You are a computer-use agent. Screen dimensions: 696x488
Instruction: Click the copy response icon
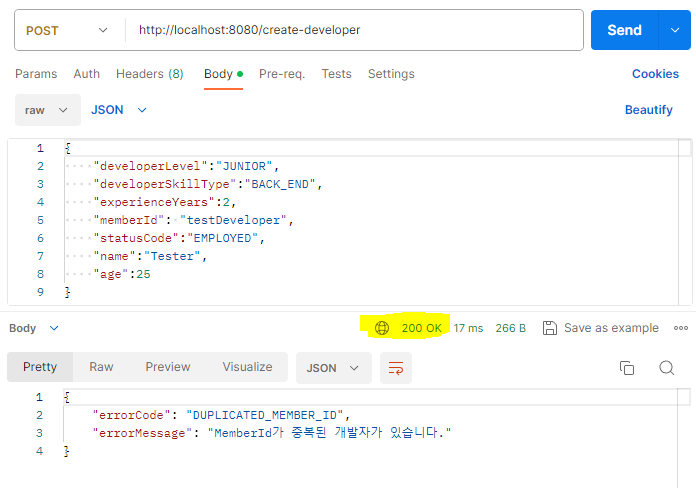click(x=627, y=368)
